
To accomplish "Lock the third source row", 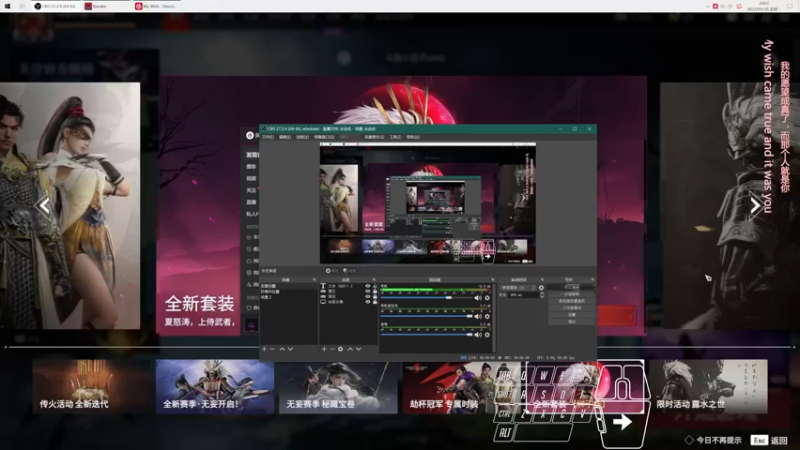I will click(375, 296).
